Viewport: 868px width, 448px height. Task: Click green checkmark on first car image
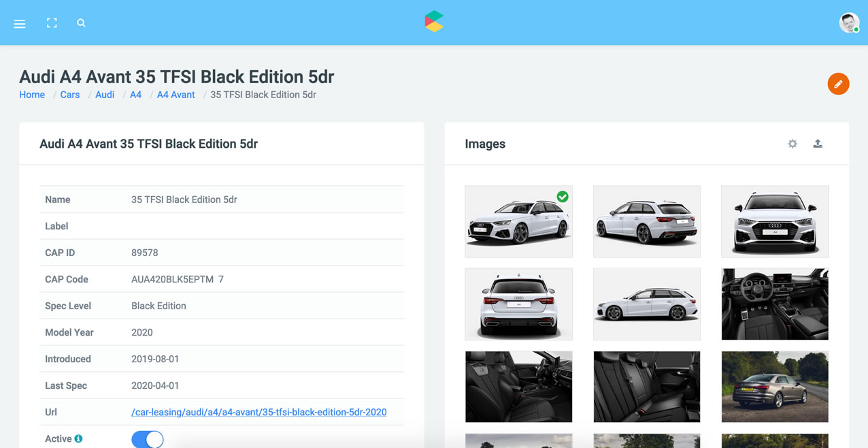(563, 197)
